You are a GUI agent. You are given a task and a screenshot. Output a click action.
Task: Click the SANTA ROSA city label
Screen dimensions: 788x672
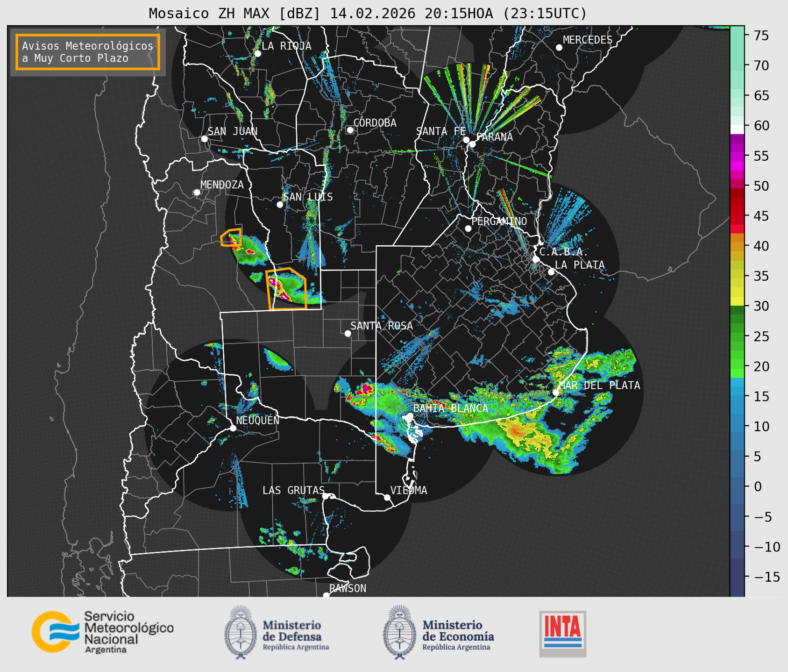point(381,326)
